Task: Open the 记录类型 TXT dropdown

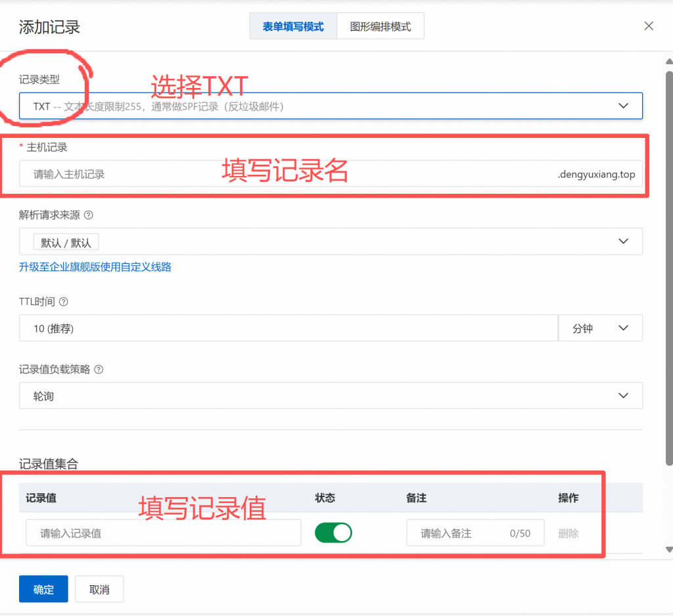Action: [x=331, y=106]
